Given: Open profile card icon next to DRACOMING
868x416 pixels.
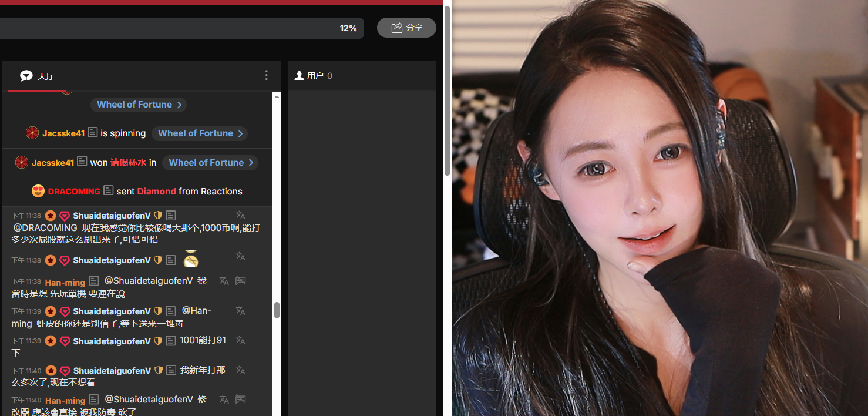Looking at the screenshot, I should point(109,191).
